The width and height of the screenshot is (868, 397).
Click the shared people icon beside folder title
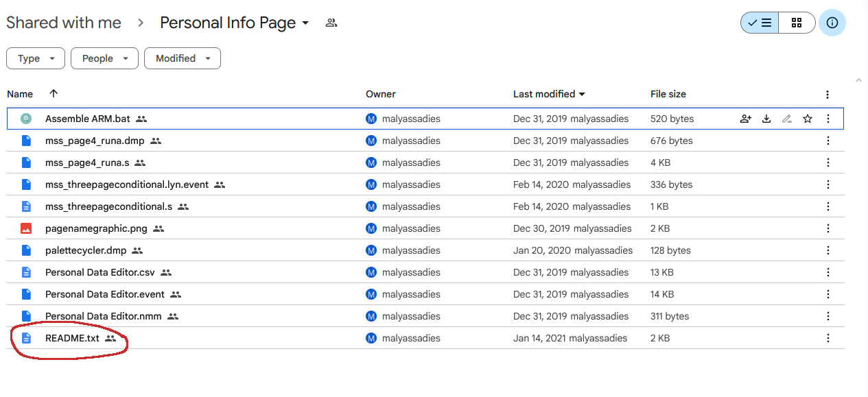pos(331,23)
